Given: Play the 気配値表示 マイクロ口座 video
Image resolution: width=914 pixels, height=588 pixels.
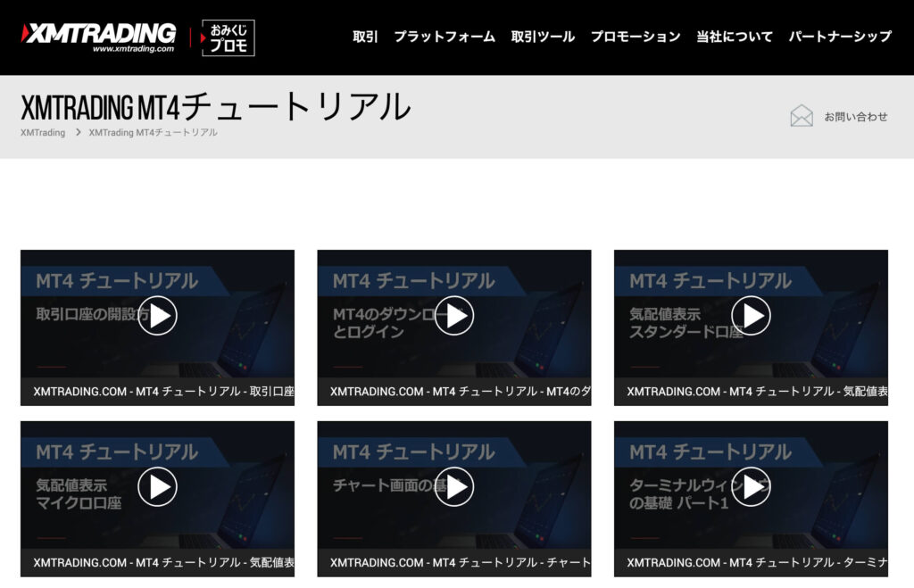Looking at the screenshot, I should coord(157,484).
